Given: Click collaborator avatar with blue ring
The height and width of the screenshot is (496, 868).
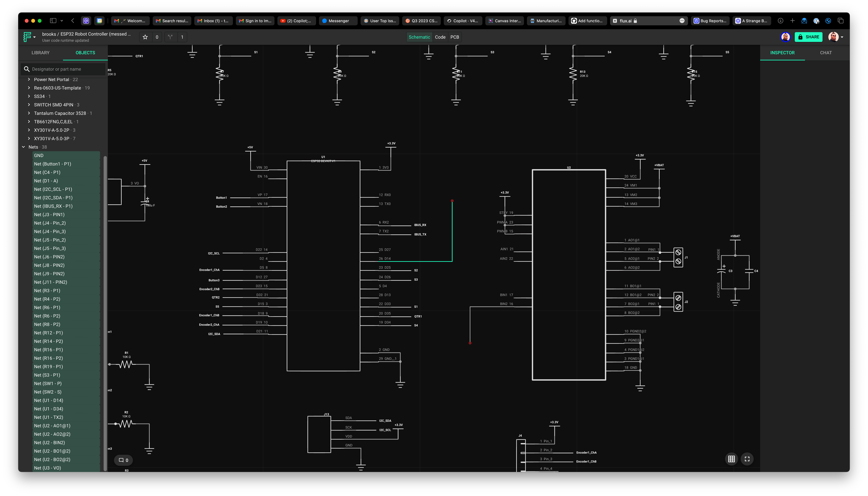Looking at the screenshot, I should pyautogui.click(x=785, y=37).
